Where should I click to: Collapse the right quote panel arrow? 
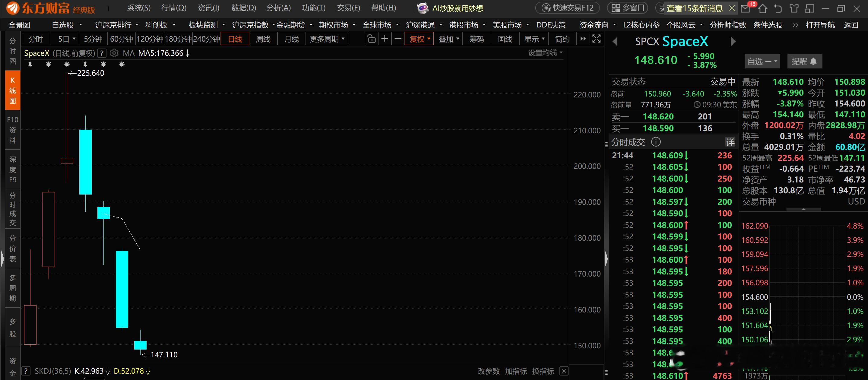(607, 259)
